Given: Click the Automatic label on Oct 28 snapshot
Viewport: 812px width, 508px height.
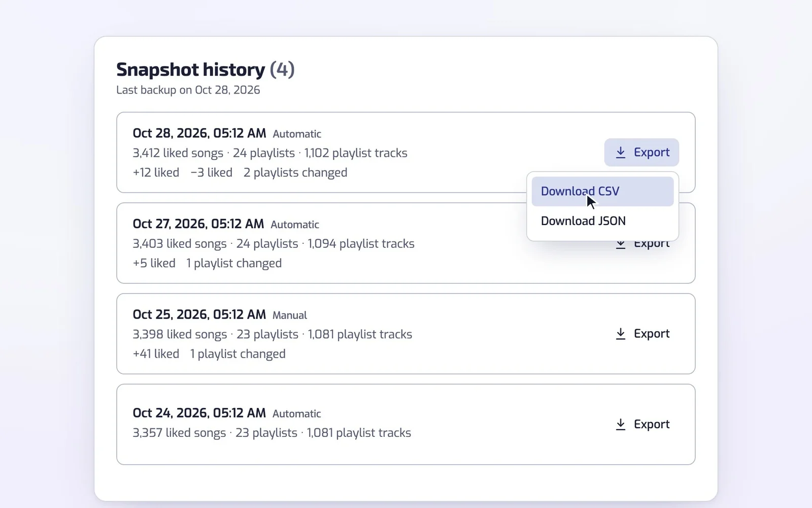Looking at the screenshot, I should 297,134.
